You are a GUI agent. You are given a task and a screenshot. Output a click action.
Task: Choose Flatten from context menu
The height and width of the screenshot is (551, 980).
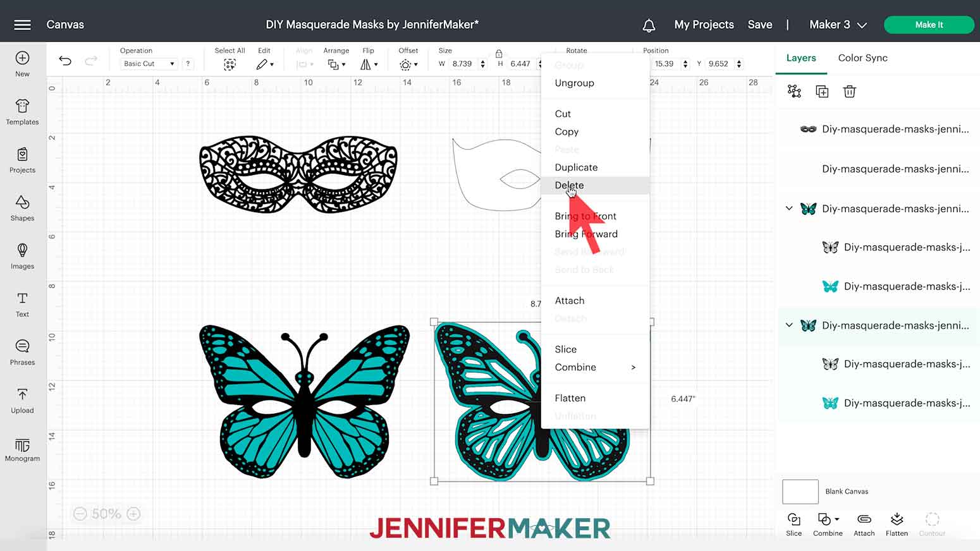point(570,398)
